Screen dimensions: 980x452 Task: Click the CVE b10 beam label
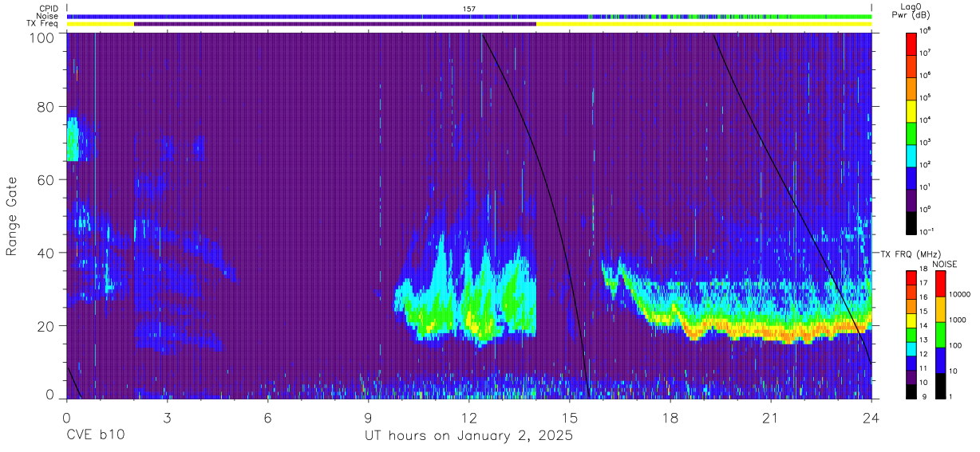point(96,436)
